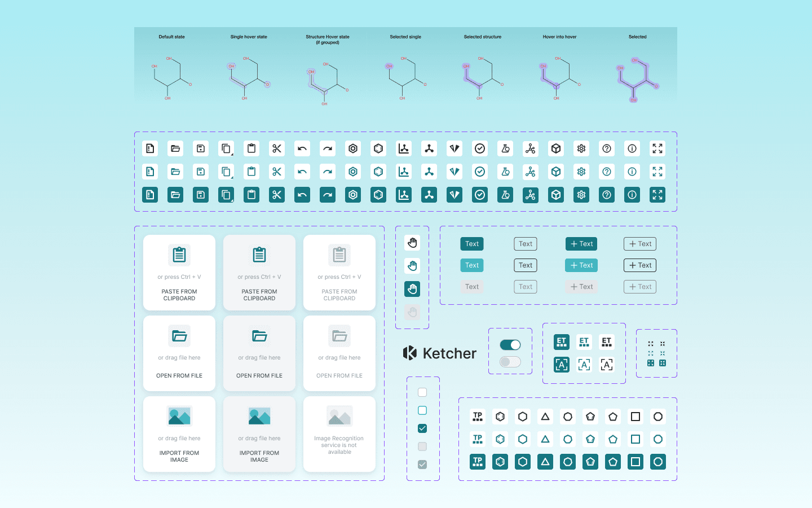Click the grey-shaded Open From File card
This screenshot has width=812, height=508.
[259, 353]
